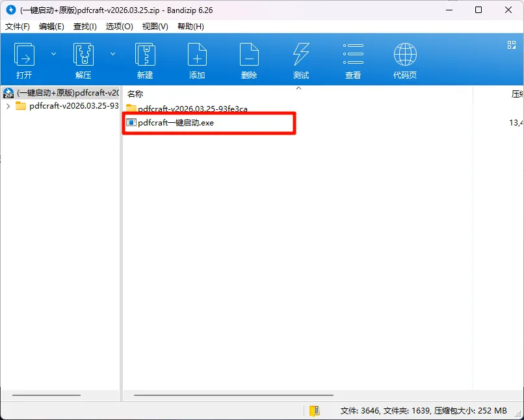Click the archive info icon in status bar
The height and width of the screenshot is (420, 524).
click(x=315, y=410)
